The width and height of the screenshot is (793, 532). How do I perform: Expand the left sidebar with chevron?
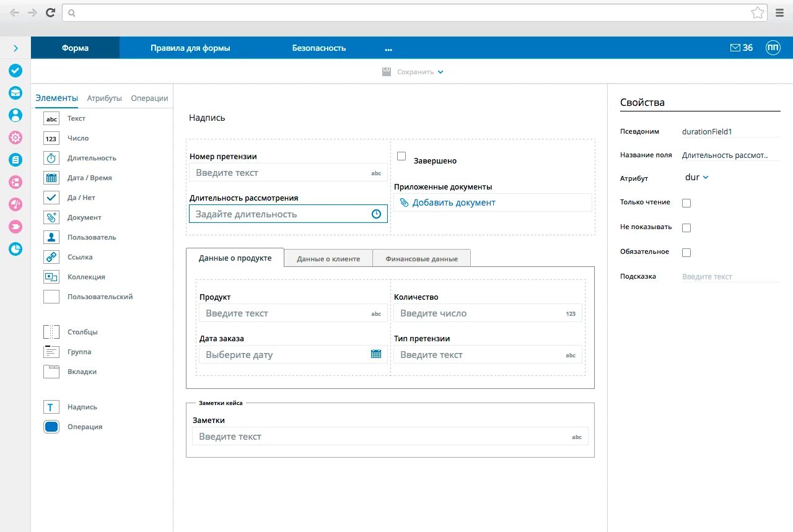tap(15, 48)
